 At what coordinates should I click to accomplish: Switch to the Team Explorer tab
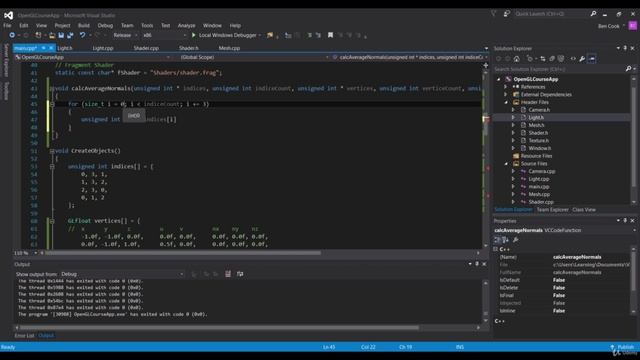[552, 210]
